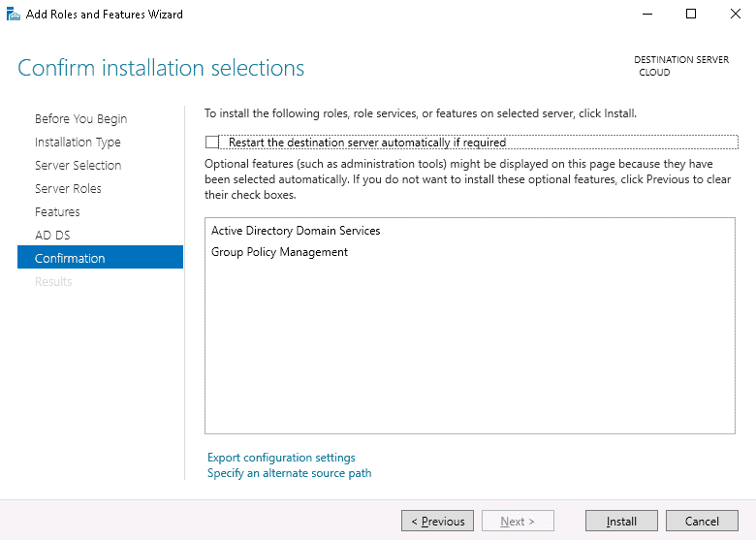Enable automatic restart of destination server checkbox
The height and width of the screenshot is (540, 756).
click(211, 143)
